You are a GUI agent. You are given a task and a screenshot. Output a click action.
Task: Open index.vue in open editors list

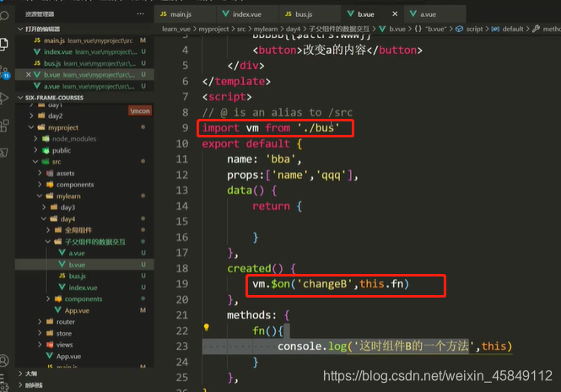[x=84, y=52]
